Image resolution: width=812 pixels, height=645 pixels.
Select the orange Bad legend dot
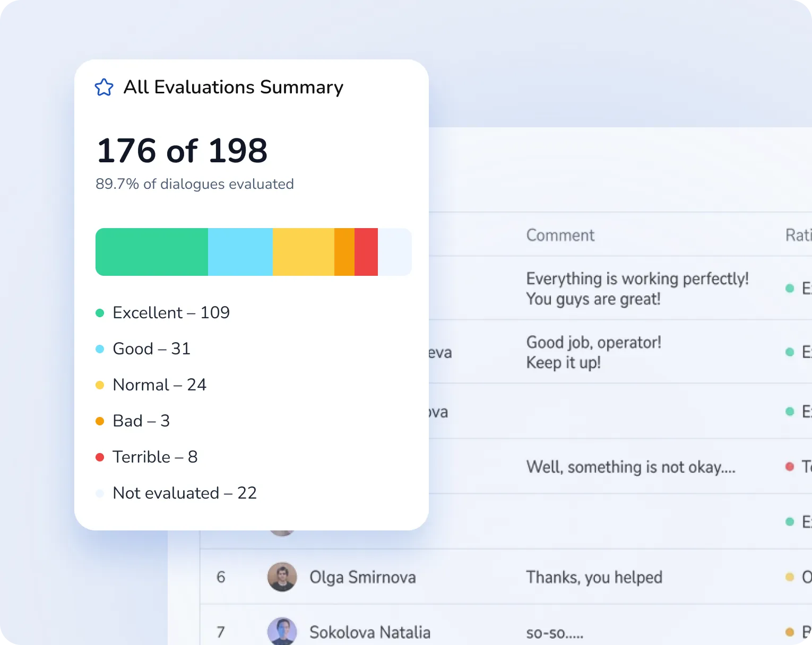tap(100, 421)
